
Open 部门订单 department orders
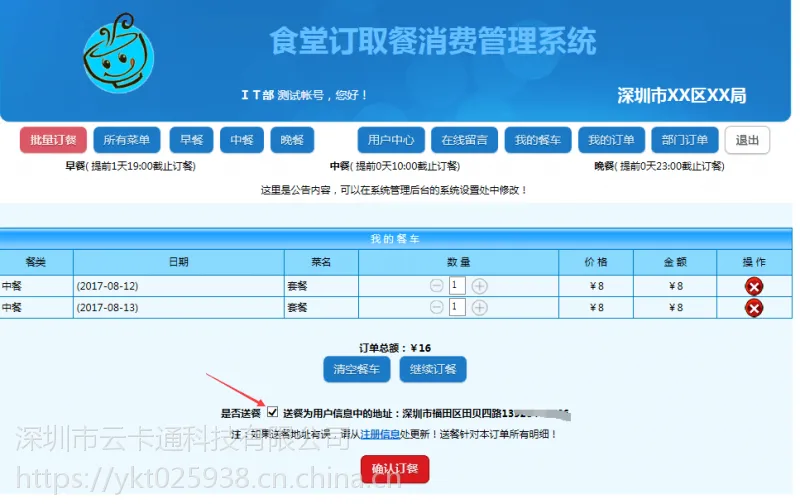point(685,140)
